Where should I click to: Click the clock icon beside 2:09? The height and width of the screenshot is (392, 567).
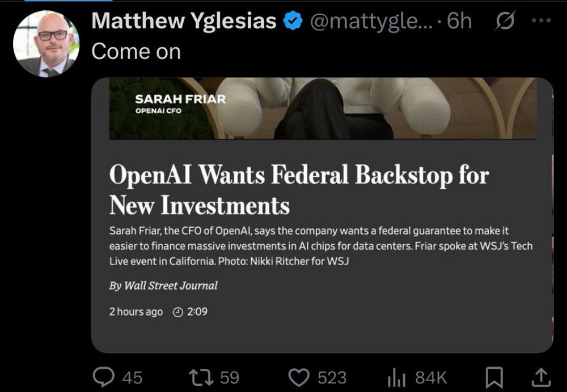pos(177,312)
